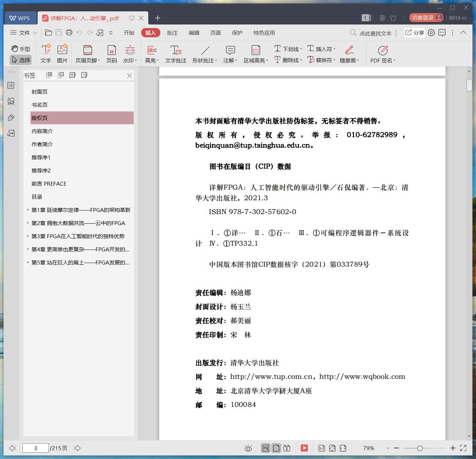Open header and footer (页眉页脚)
This screenshot has height=459, width=476.
coord(88,54)
